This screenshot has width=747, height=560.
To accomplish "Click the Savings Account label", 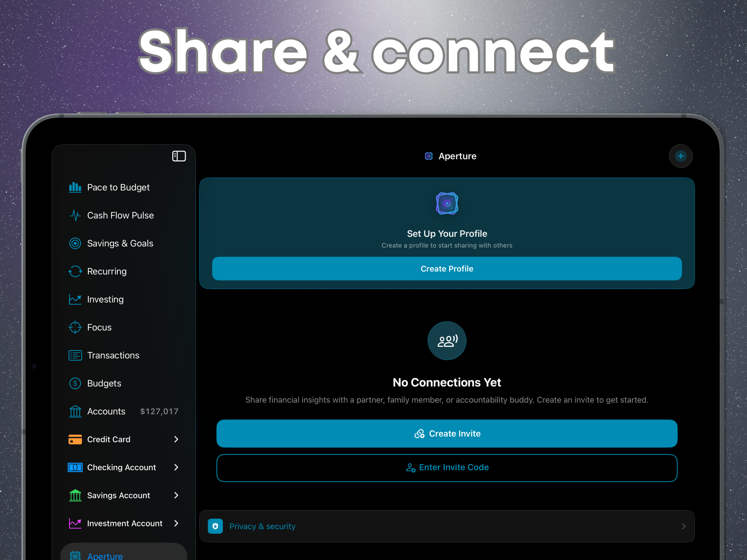I will (x=119, y=495).
